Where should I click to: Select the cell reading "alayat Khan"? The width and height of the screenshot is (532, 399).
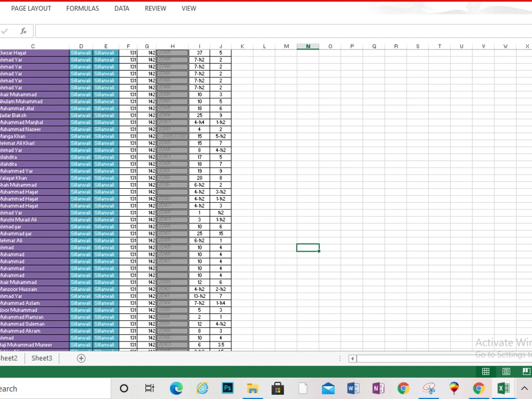(x=35, y=178)
